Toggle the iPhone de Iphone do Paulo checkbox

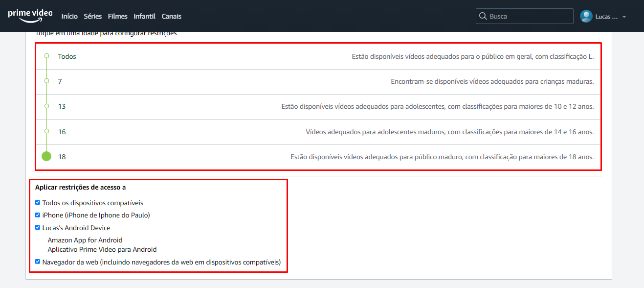[38, 215]
